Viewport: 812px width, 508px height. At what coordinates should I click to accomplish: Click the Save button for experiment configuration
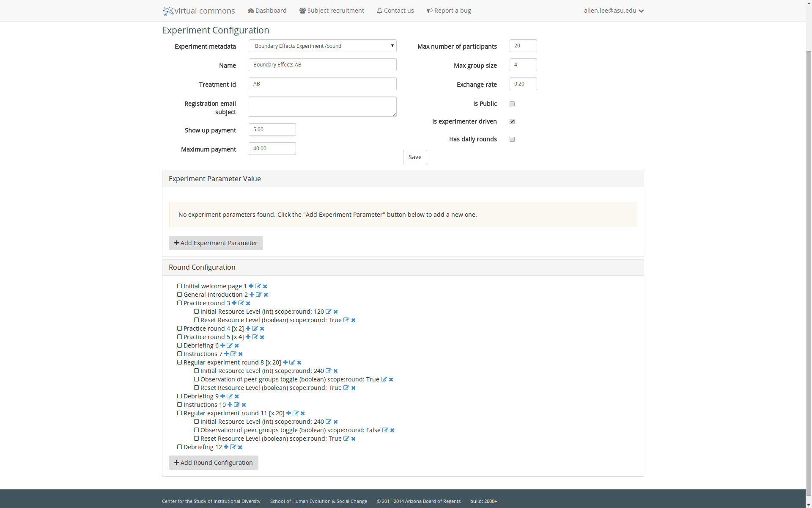[x=415, y=157]
